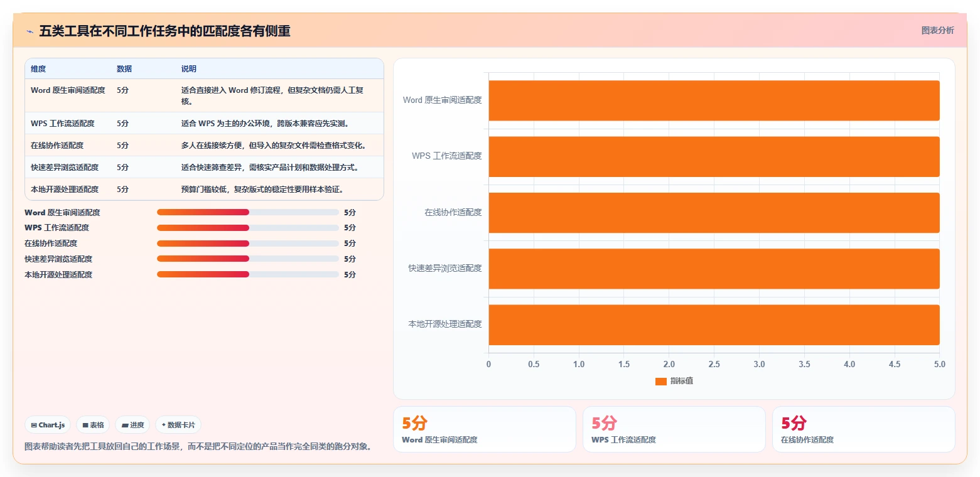Click the orange 指标值 legend color box
This screenshot has width=980, height=477.
(660, 382)
